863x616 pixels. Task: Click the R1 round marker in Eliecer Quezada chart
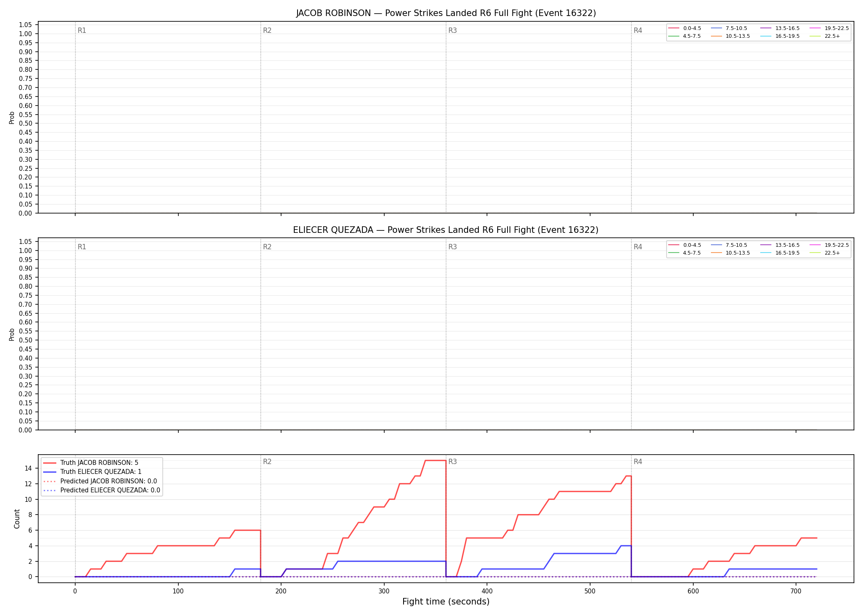[x=82, y=247]
